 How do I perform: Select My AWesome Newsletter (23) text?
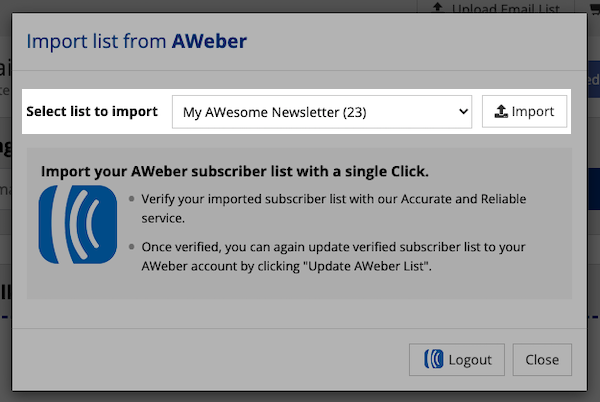pos(274,112)
